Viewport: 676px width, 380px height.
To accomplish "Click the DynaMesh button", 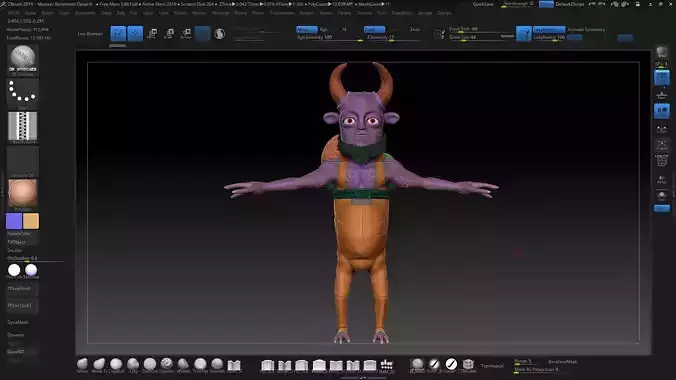I will point(18,322).
